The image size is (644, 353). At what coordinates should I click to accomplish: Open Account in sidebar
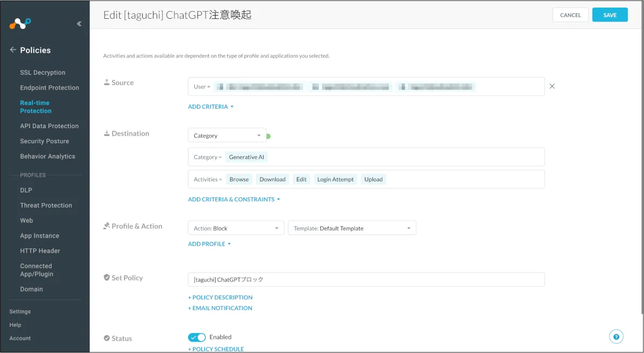20,339
